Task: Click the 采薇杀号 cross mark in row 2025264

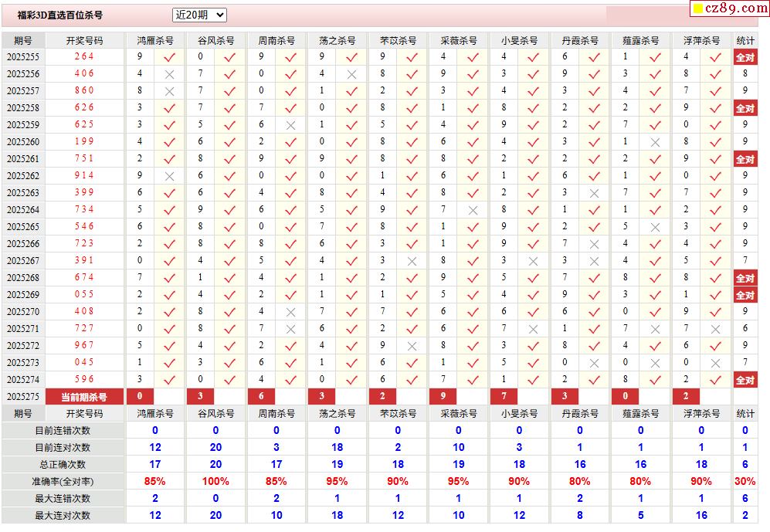Action: [x=473, y=210]
